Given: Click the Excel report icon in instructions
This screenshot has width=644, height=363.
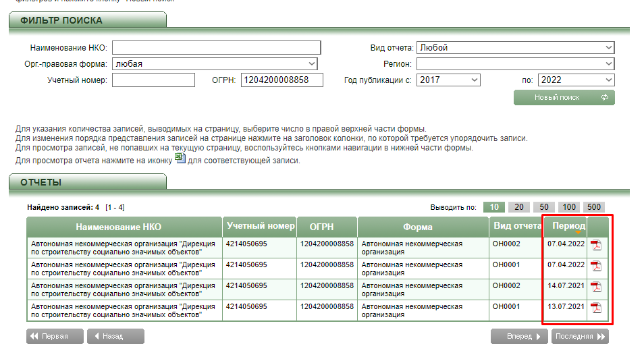Looking at the screenshot, I should 180,158.
